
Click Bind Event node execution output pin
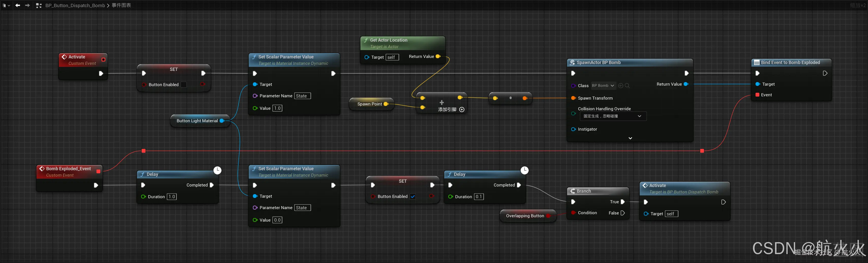click(x=825, y=73)
